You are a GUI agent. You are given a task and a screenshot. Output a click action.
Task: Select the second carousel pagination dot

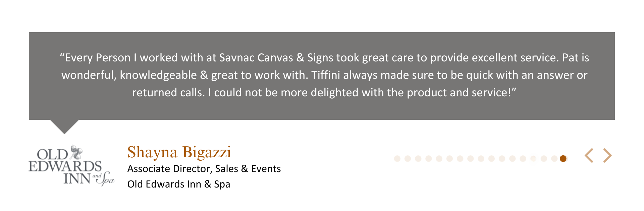[x=408, y=159]
